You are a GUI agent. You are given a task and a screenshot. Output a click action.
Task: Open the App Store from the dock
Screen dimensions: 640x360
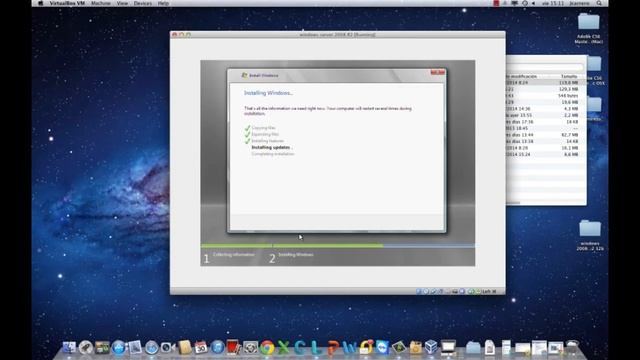pyautogui.click(x=118, y=347)
